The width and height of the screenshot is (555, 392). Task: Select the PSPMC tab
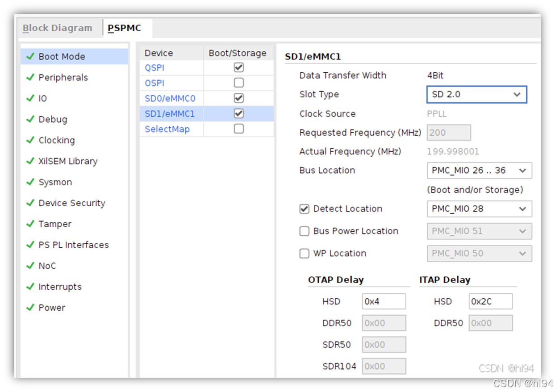(125, 28)
